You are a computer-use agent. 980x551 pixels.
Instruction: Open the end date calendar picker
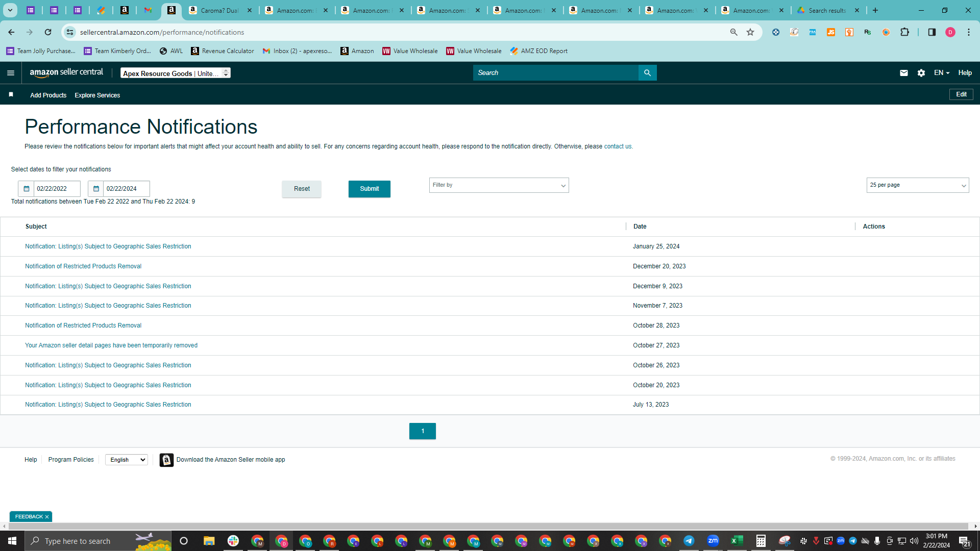[96, 189]
